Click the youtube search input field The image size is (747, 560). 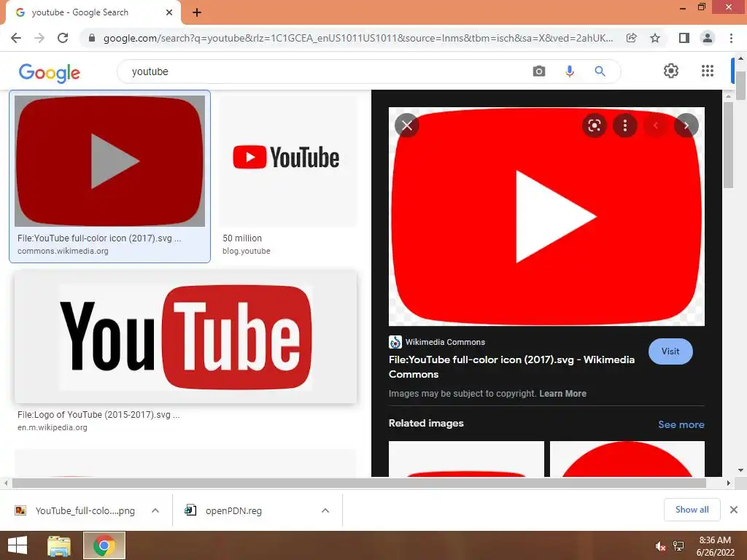click(x=324, y=71)
